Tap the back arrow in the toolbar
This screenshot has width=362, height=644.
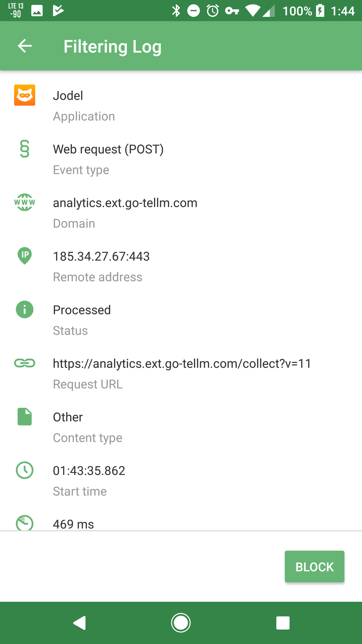(x=25, y=46)
